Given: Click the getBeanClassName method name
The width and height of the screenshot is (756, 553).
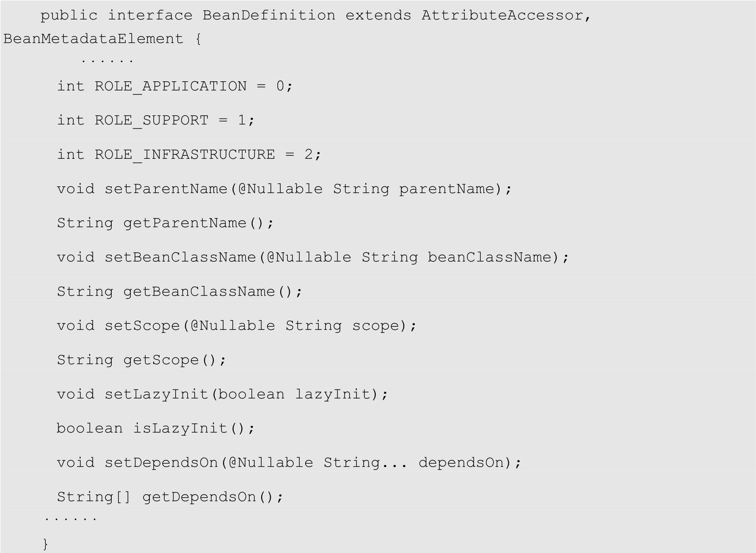Looking at the screenshot, I should [x=199, y=292].
